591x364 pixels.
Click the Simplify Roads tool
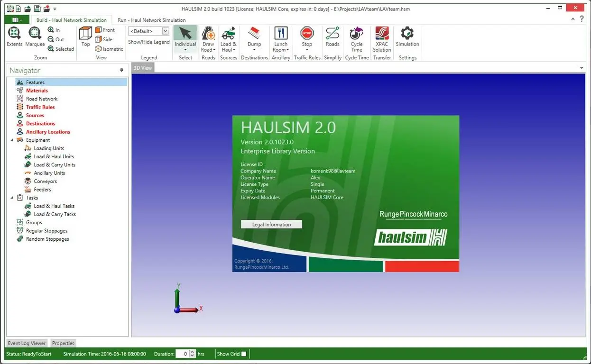coord(332,37)
